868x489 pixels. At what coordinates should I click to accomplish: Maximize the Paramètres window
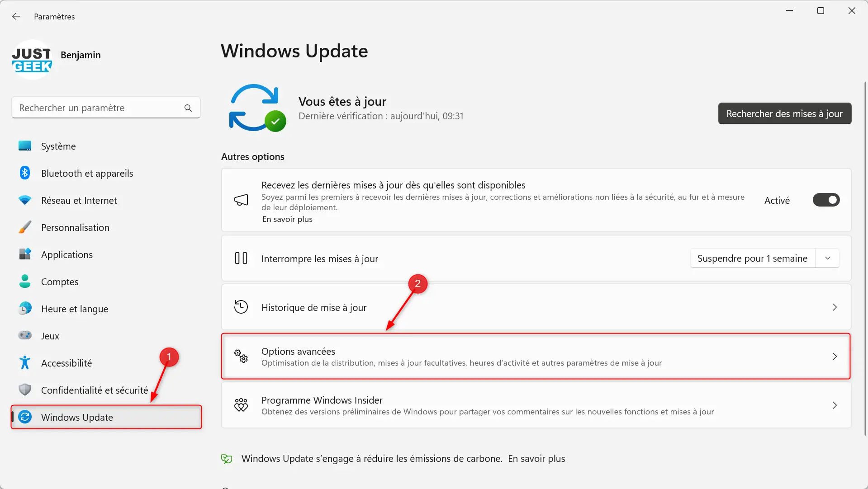click(821, 10)
